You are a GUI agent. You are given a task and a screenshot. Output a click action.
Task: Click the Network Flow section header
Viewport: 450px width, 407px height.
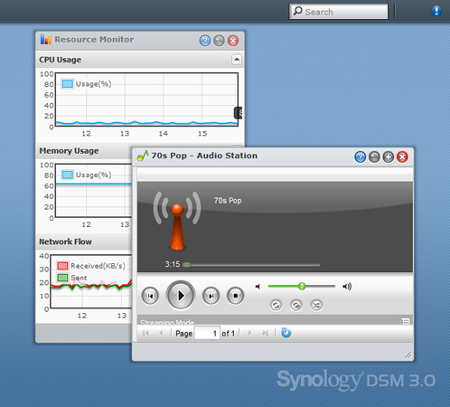84,242
